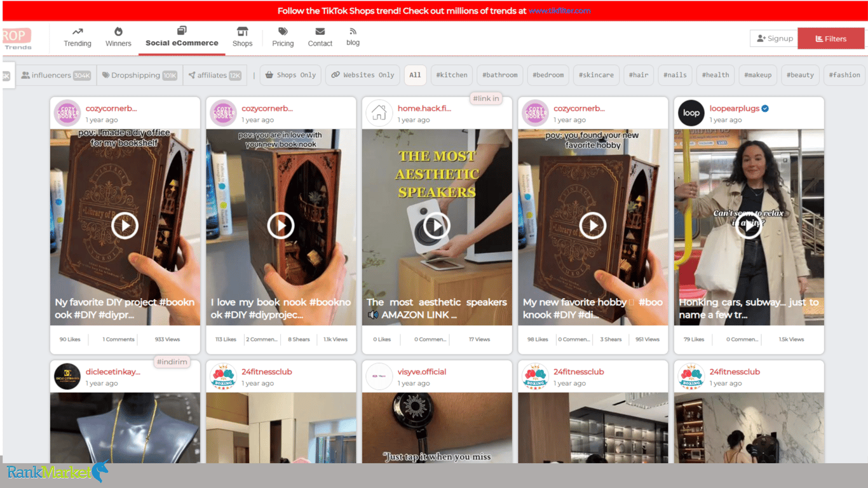The width and height of the screenshot is (868, 488).
Task: Choose the #nails tag
Action: (x=675, y=75)
